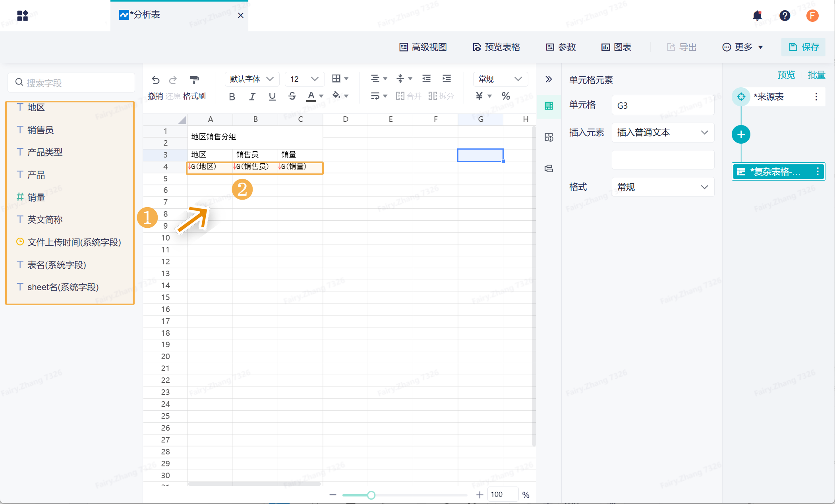Image resolution: width=835 pixels, height=504 pixels.
Task: Click the fill color bucket icon
Action: 336,95
